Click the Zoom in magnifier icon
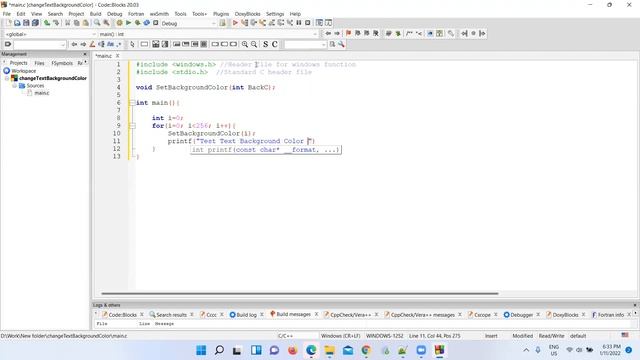The width and height of the screenshot is (640, 360). pyautogui.click(x=245, y=44)
